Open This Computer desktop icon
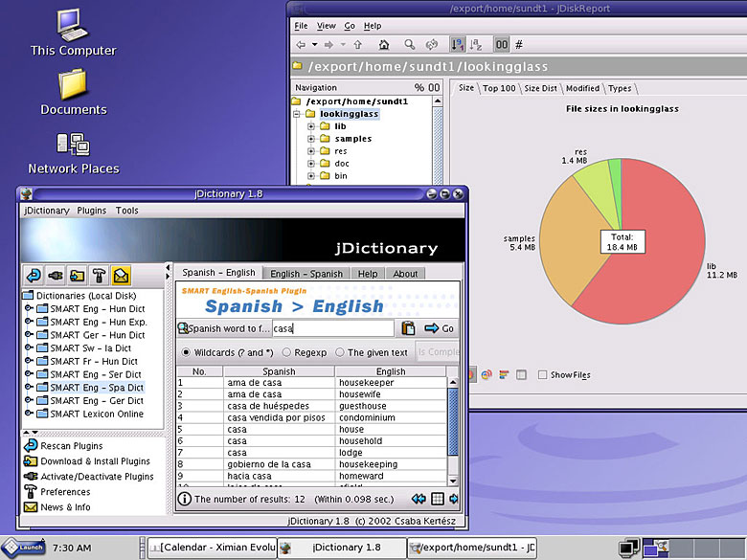The image size is (747, 560). [73, 33]
